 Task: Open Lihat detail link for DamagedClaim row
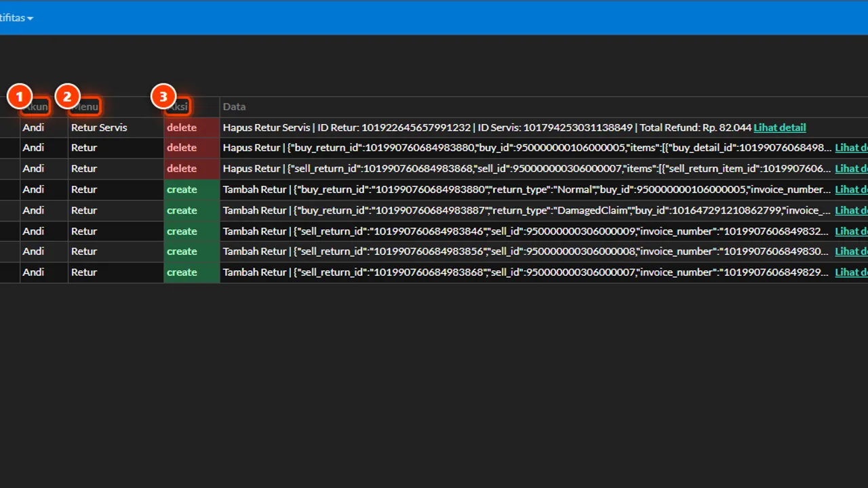click(x=851, y=211)
